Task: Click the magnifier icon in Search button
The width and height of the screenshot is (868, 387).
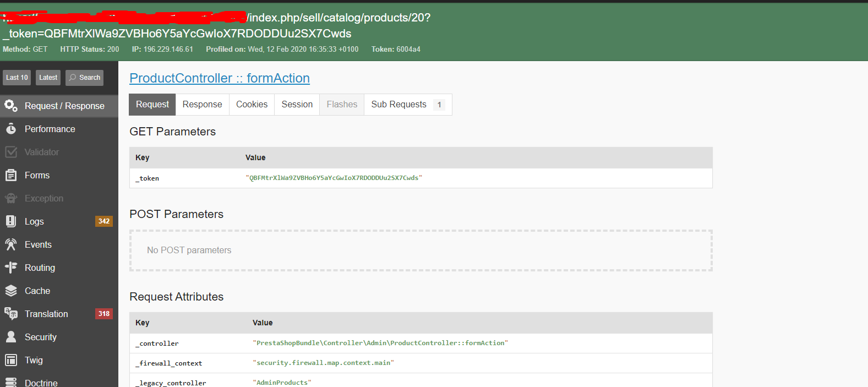Action: pyautogui.click(x=73, y=78)
